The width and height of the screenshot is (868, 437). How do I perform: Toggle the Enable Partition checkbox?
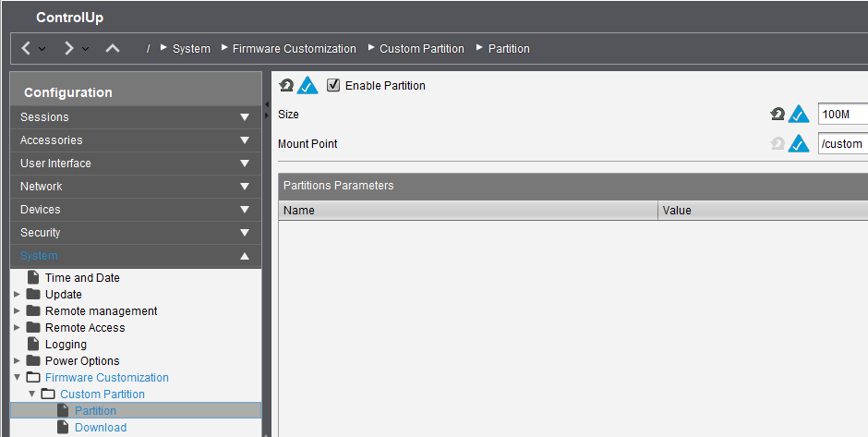coord(334,85)
